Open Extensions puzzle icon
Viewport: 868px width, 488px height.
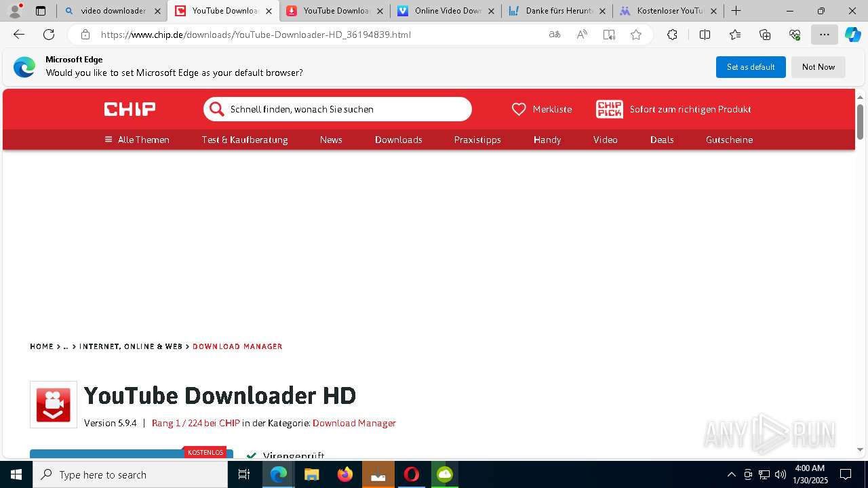pyautogui.click(x=672, y=35)
